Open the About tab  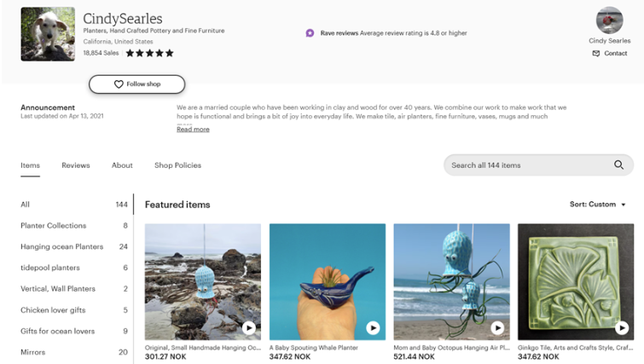pyautogui.click(x=122, y=165)
